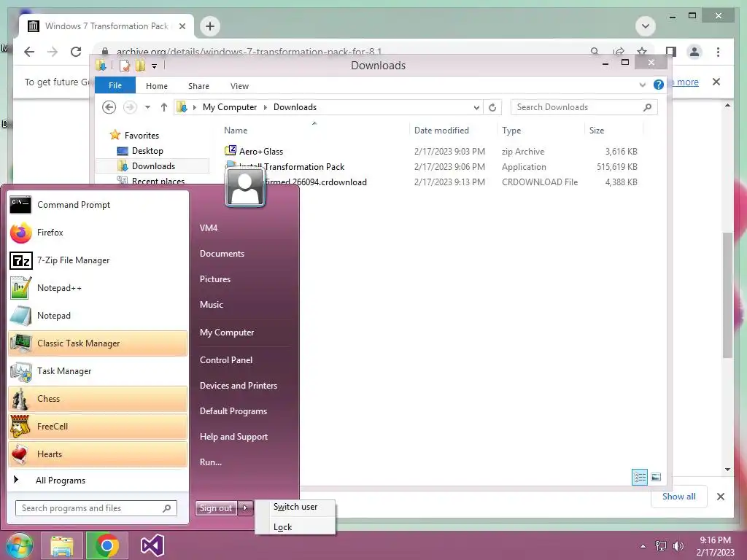Open Notepad in the Start menu
Image resolution: width=747 pixels, height=560 pixels.
click(x=98, y=315)
